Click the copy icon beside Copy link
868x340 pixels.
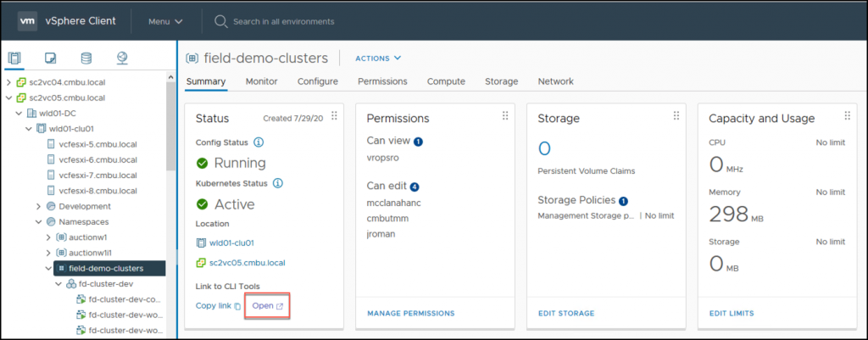[x=238, y=306]
